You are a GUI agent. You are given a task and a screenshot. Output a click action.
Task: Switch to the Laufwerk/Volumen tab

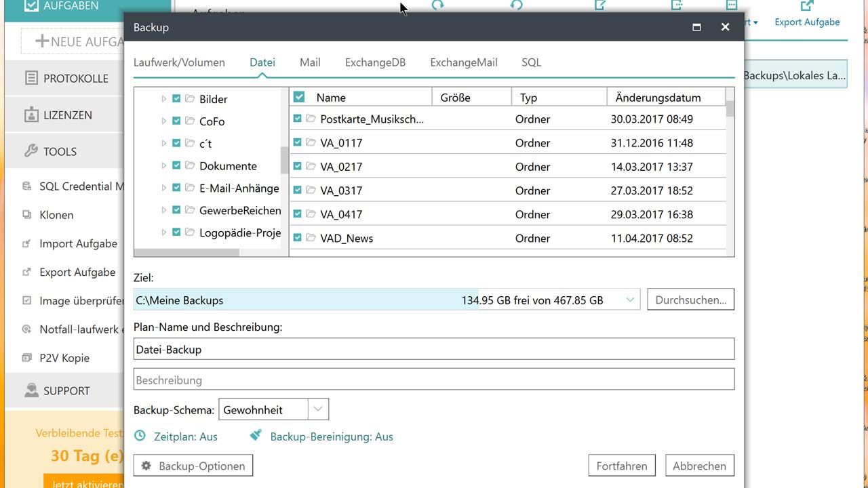(179, 62)
